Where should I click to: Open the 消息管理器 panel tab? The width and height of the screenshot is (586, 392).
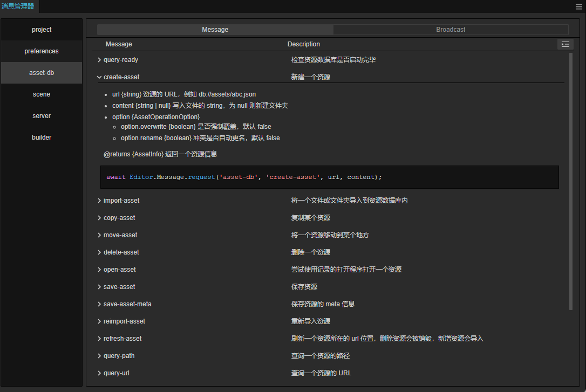(x=18, y=6)
